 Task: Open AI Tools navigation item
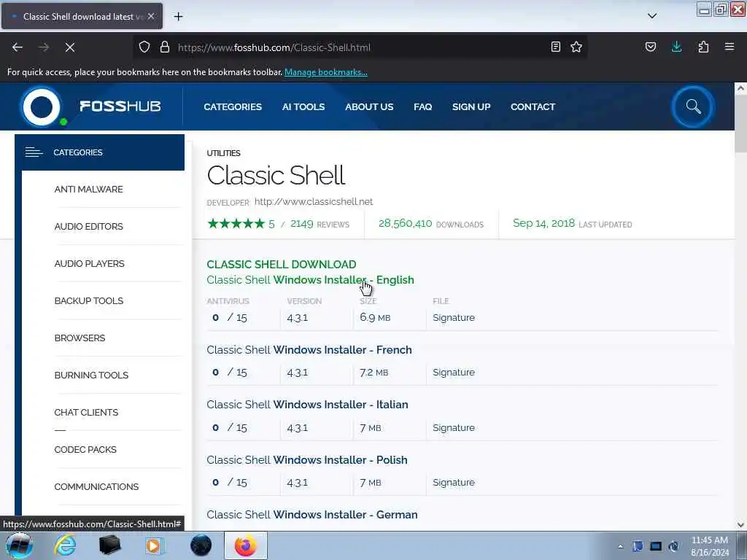click(303, 106)
